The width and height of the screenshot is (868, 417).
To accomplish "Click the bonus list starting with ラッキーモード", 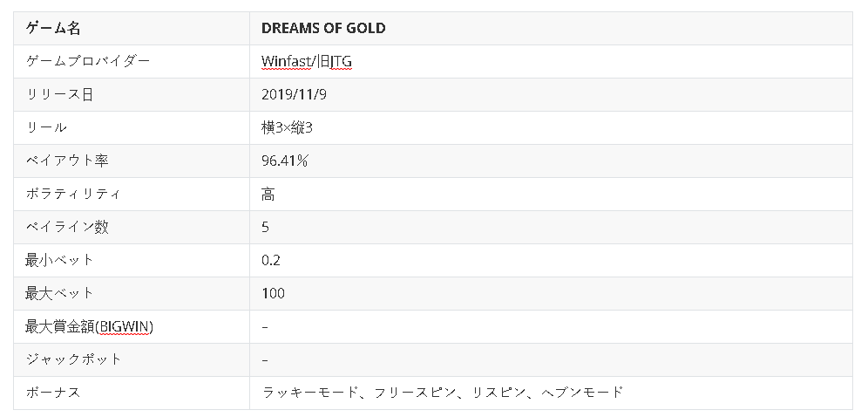I will coord(443,393).
